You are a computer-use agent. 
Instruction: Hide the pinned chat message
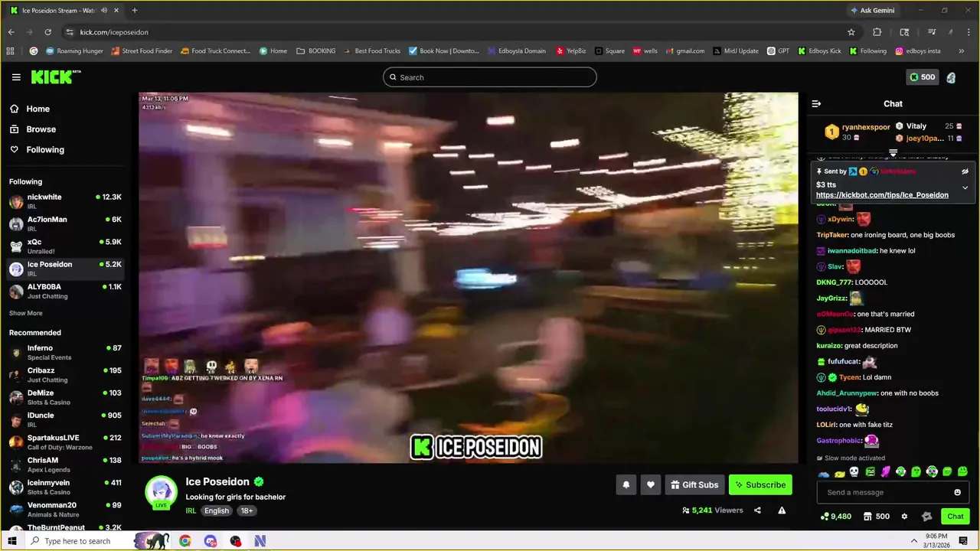(x=965, y=171)
